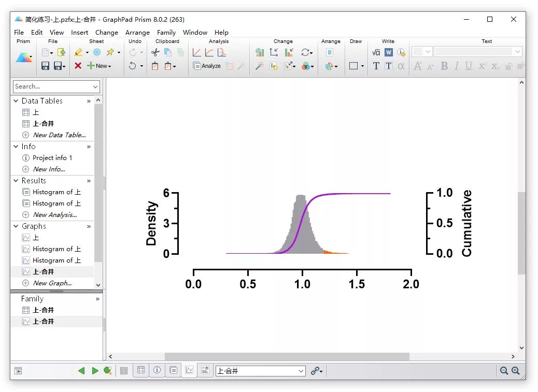538x392 pixels.
Task: Select 上-合并 graph in Family panel
Action: (43, 322)
